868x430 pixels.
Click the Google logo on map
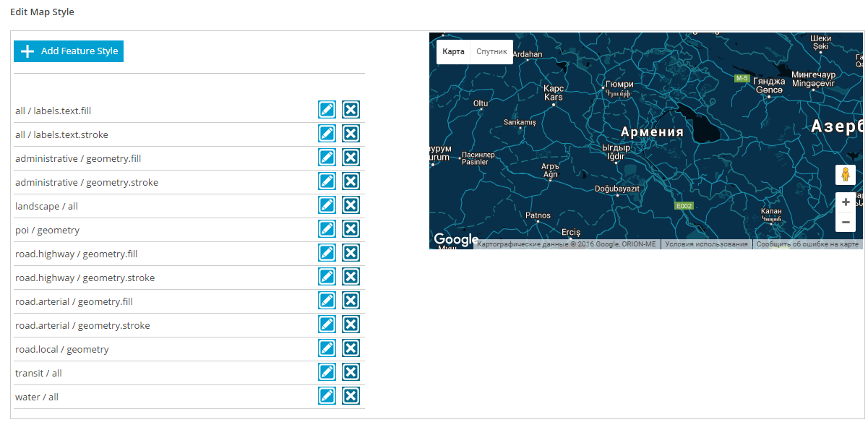coord(455,239)
